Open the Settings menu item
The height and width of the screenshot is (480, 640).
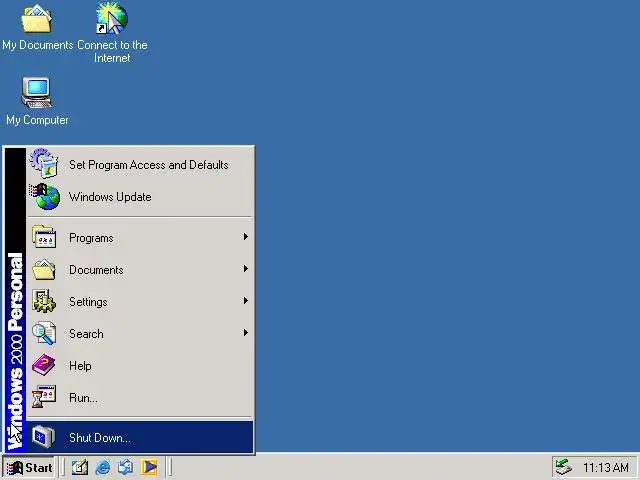coord(140,301)
